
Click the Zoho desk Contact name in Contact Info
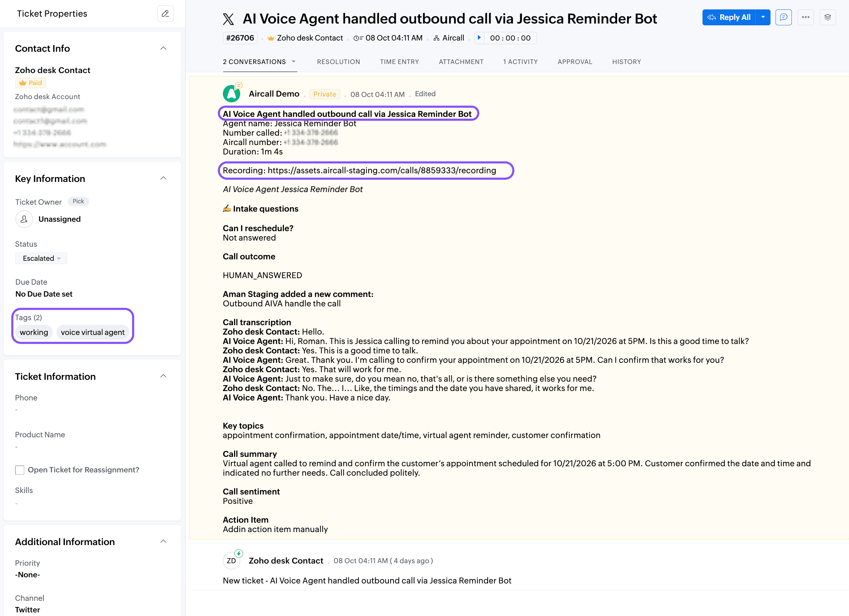tap(52, 70)
